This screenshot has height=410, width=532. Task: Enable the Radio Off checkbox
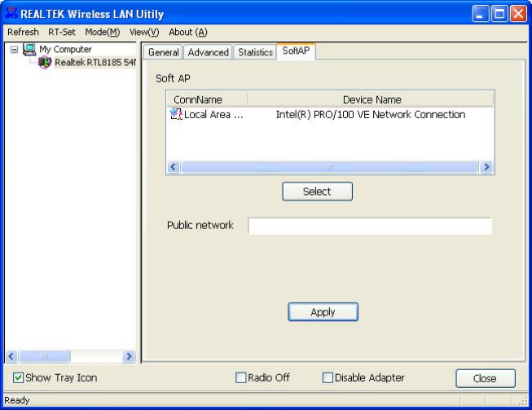pos(240,377)
